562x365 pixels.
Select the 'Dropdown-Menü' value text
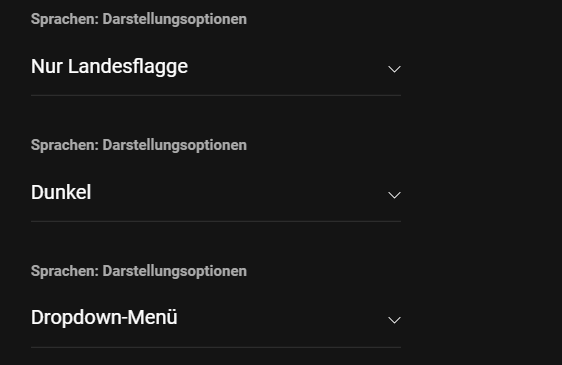(104, 318)
